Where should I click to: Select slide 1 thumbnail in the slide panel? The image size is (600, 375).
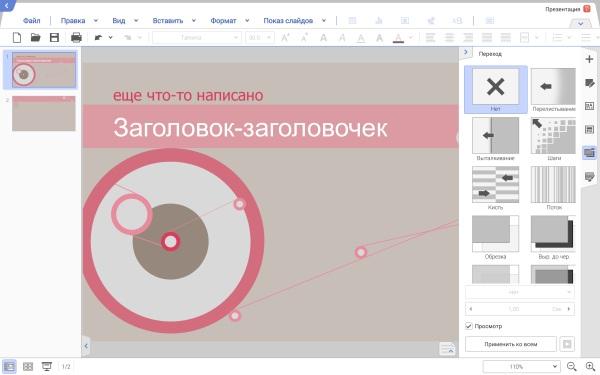click(x=44, y=70)
